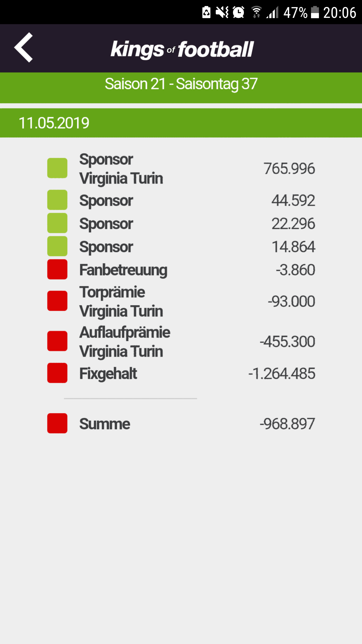
Task: Open the Sponsor entry with 22.296
Action: [x=181, y=223]
